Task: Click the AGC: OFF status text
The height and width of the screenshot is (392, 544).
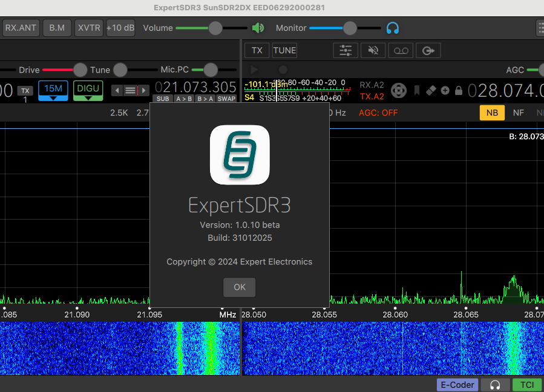Action: click(378, 113)
